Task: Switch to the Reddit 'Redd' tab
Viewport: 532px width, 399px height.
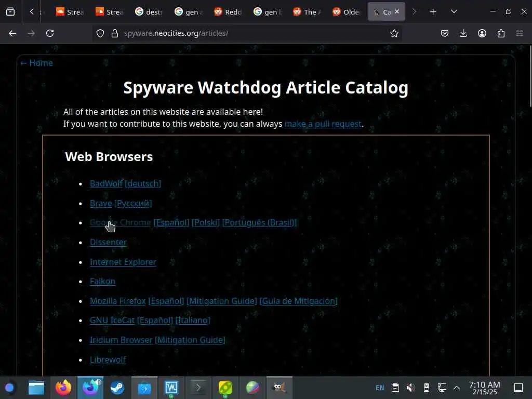Action: [228, 12]
